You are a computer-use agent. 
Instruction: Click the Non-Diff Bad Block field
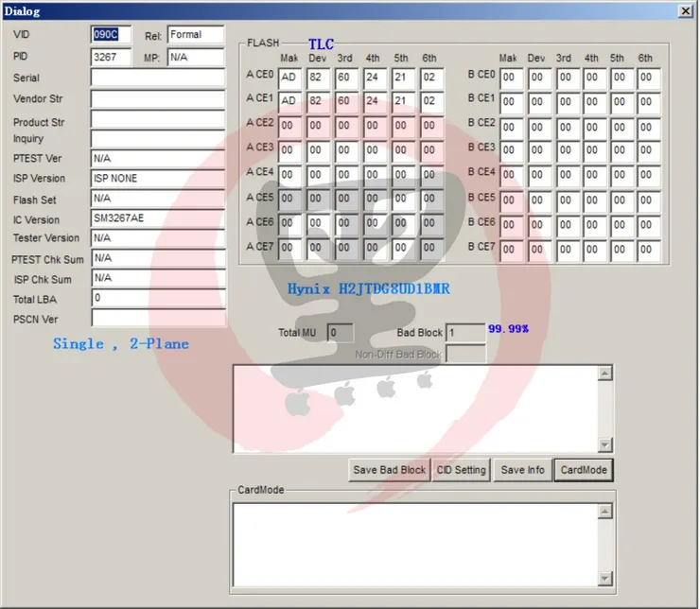click(x=465, y=355)
